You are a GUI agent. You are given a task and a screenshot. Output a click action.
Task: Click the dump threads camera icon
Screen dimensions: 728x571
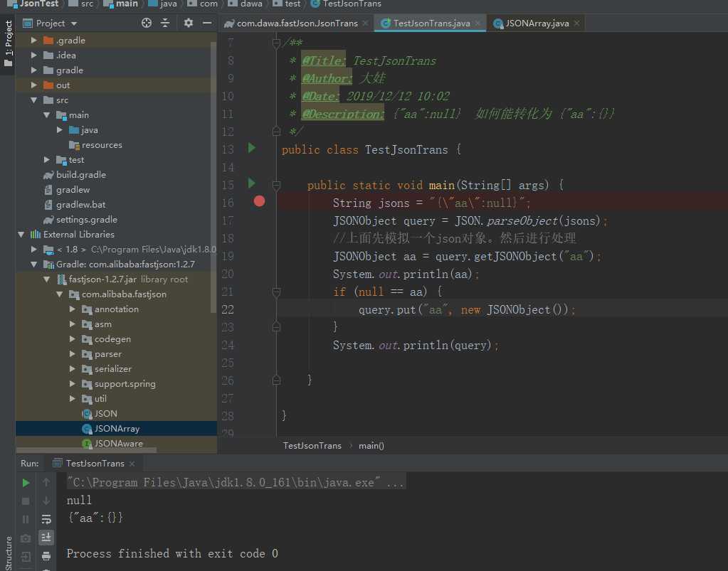[x=26, y=538]
